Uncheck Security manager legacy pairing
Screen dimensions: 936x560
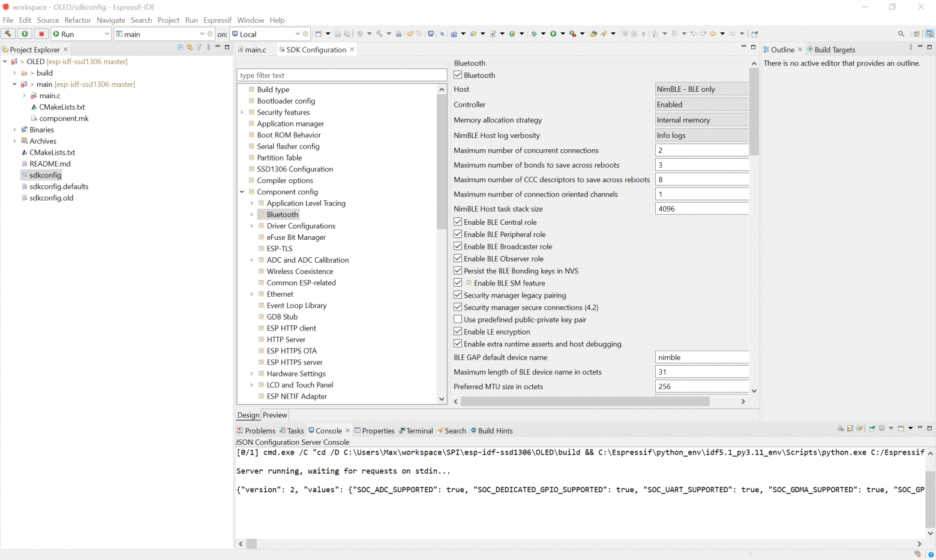click(458, 295)
